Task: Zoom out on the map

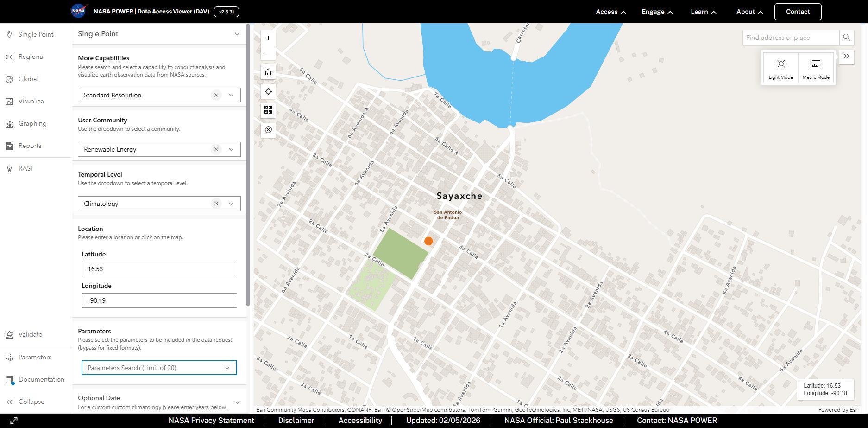Action: [x=268, y=53]
